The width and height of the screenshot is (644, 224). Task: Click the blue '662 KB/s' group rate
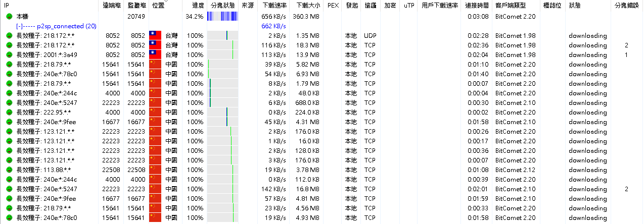point(274,26)
